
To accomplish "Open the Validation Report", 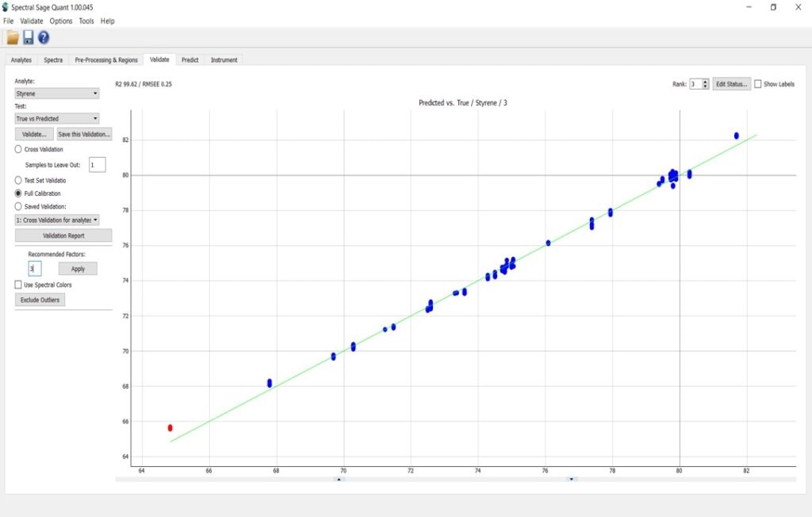I will coord(63,236).
